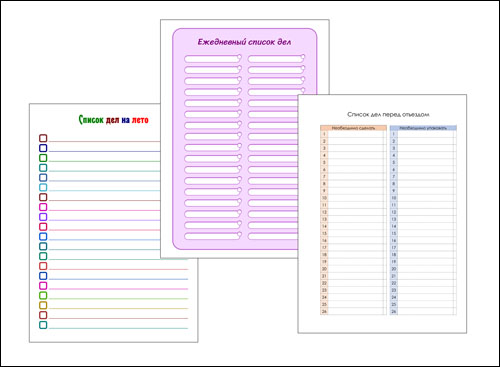Click row number 1 in the orange column

pyautogui.click(x=324, y=134)
